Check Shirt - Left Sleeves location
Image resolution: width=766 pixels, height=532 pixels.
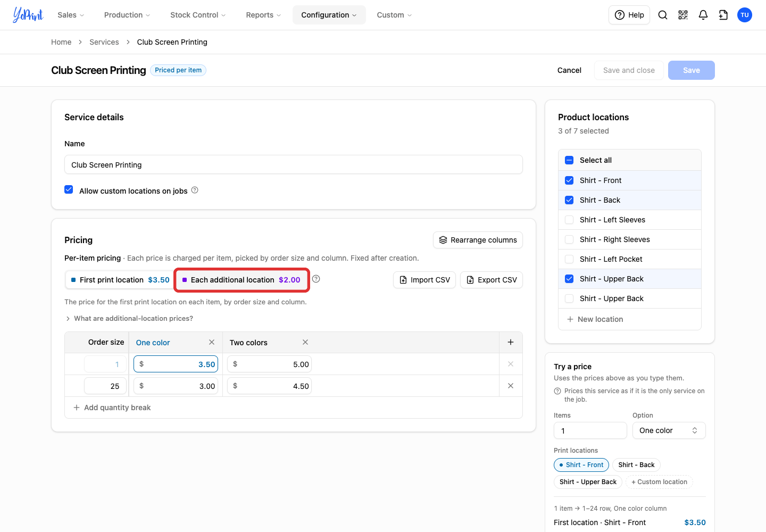pos(569,220)
